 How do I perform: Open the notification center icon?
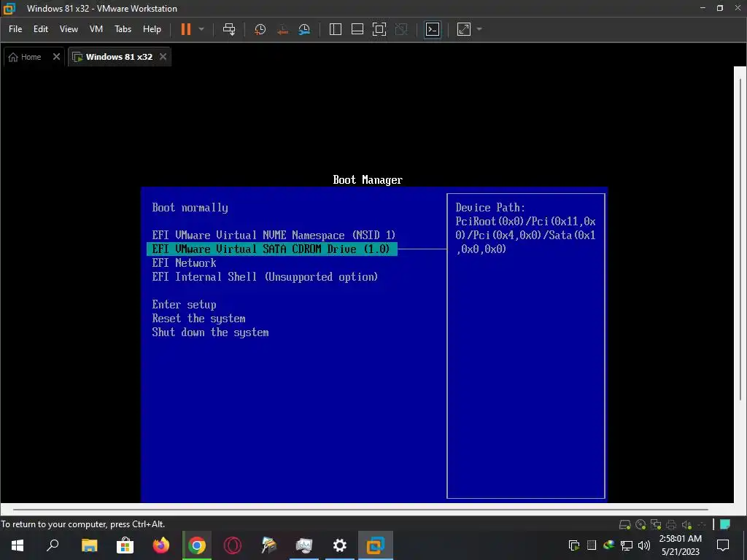[x=723, y=545]
